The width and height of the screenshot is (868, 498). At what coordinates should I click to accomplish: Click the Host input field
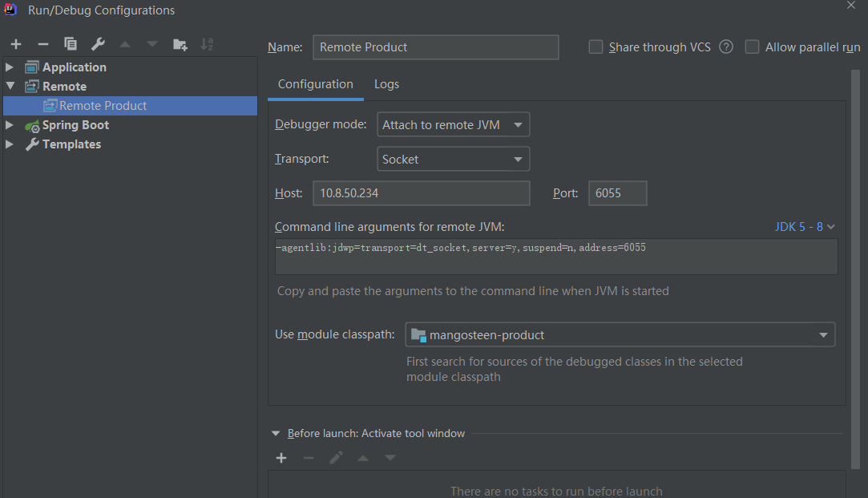coord(421,193)
